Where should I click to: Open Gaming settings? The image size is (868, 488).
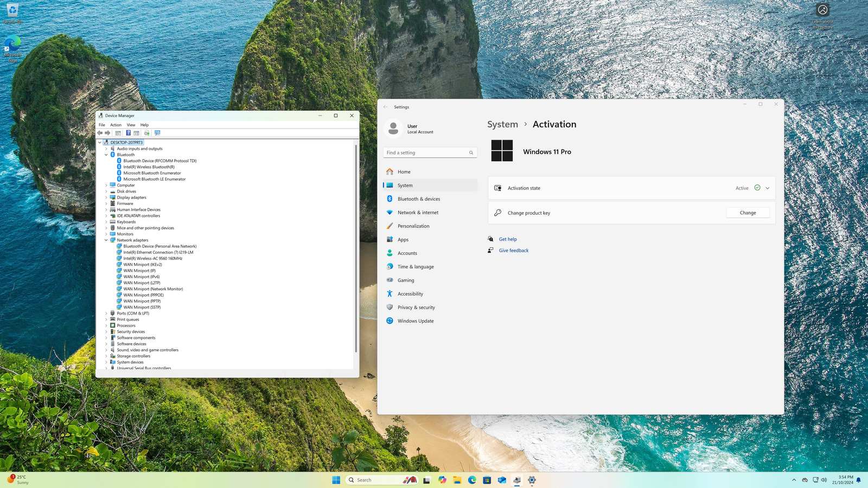[x=430, y=280]
